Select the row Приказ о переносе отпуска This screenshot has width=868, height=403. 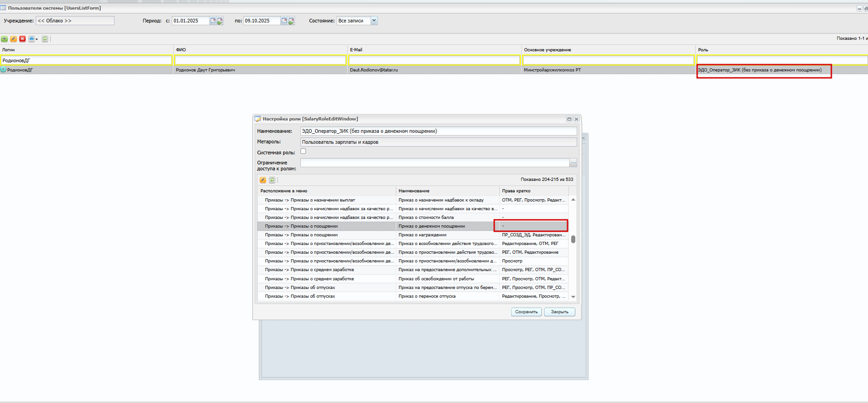point(413,296)
